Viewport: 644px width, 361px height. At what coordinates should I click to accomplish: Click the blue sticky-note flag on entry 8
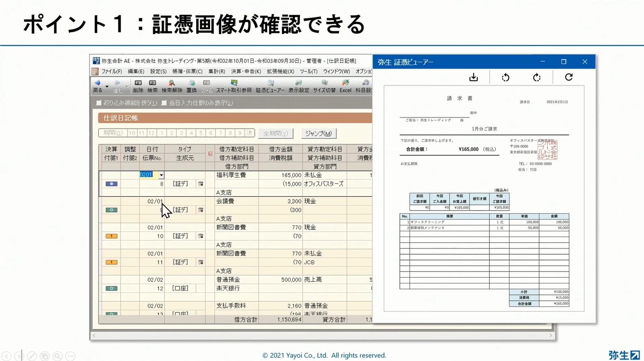pyautogui.click(x=111, y=184)
